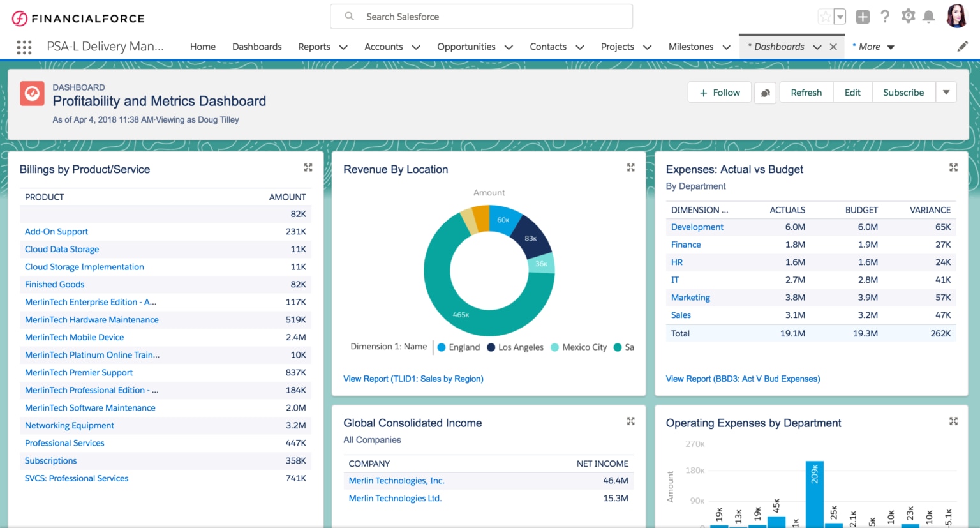Open the dropdown arrow beside Subscribe
Viewport: 980px width, 528px height.
946,92
